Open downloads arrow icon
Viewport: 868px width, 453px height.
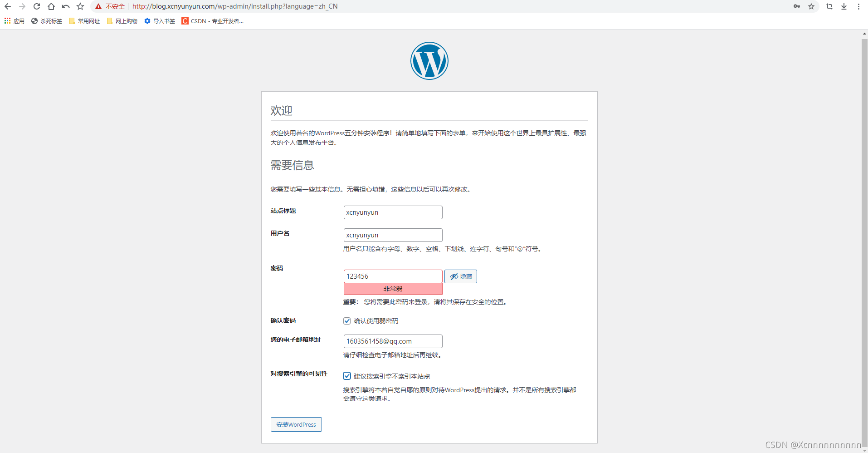pos(844,6)
